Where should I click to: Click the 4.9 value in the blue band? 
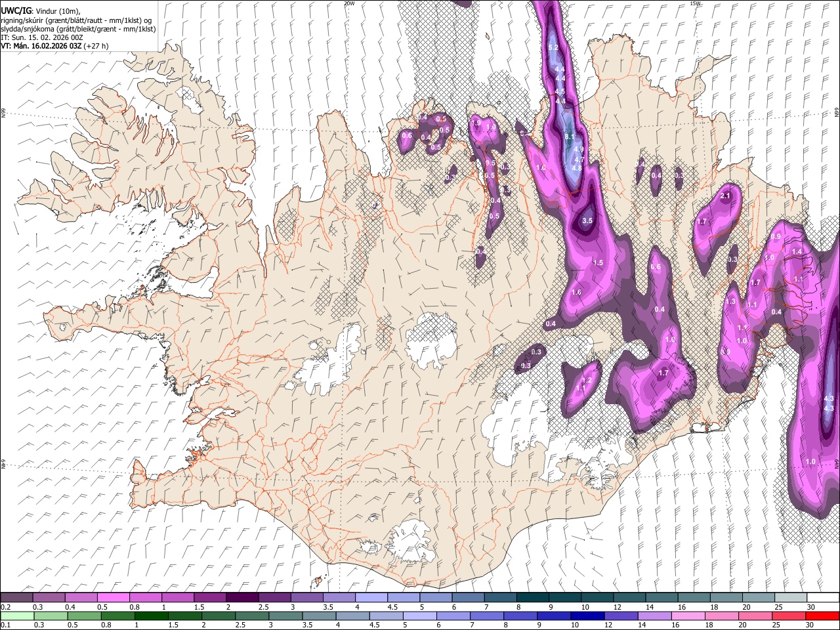point(579,150)
